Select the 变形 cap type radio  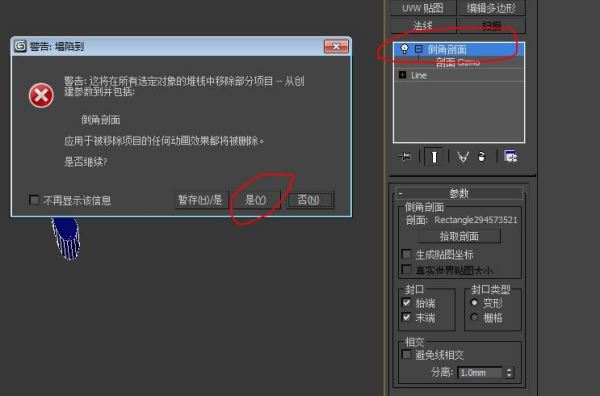coord(474,302)
